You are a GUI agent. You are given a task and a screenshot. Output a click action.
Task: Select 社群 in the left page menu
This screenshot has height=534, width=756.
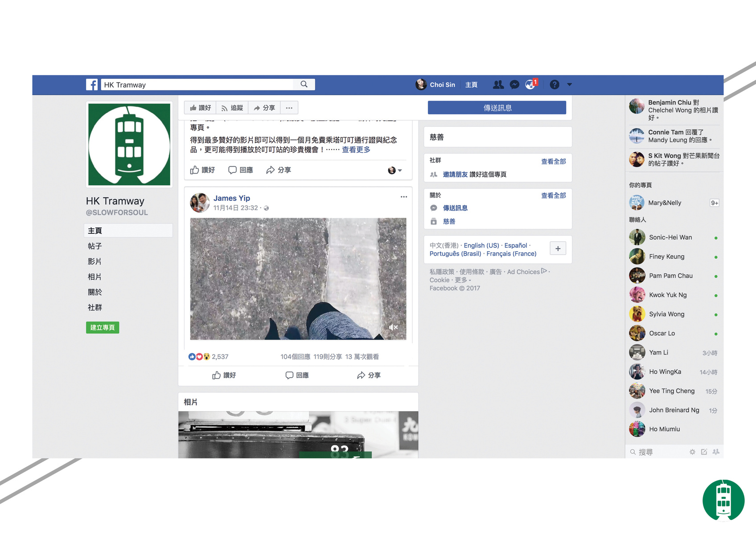95,308
